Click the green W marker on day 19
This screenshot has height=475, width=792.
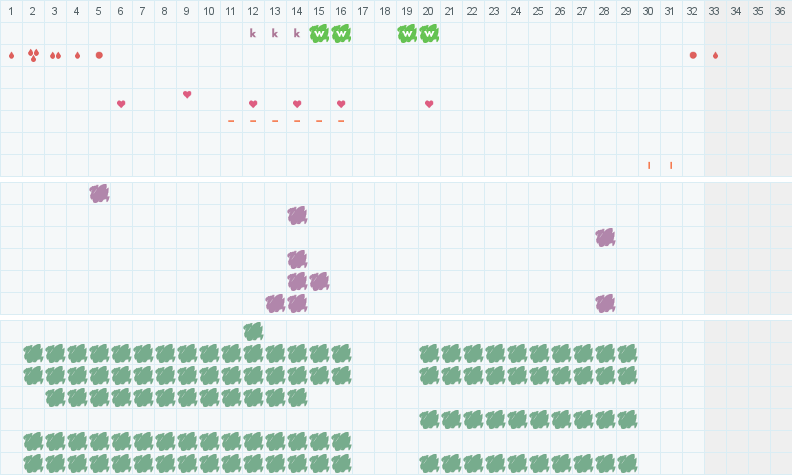(407, 33)
